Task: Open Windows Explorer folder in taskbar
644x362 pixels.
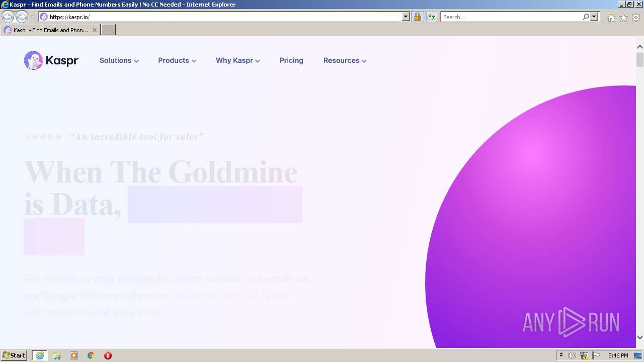Action: [57, 355]
